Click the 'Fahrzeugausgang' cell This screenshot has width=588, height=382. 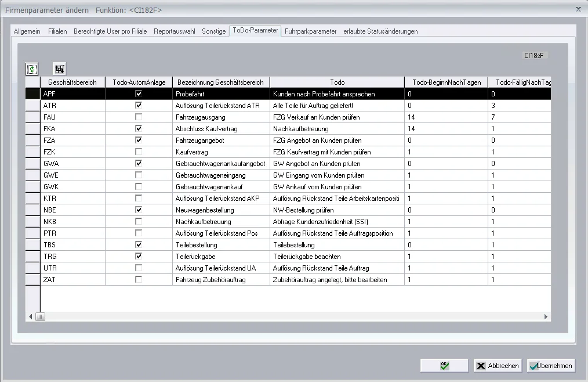(221, 117)
